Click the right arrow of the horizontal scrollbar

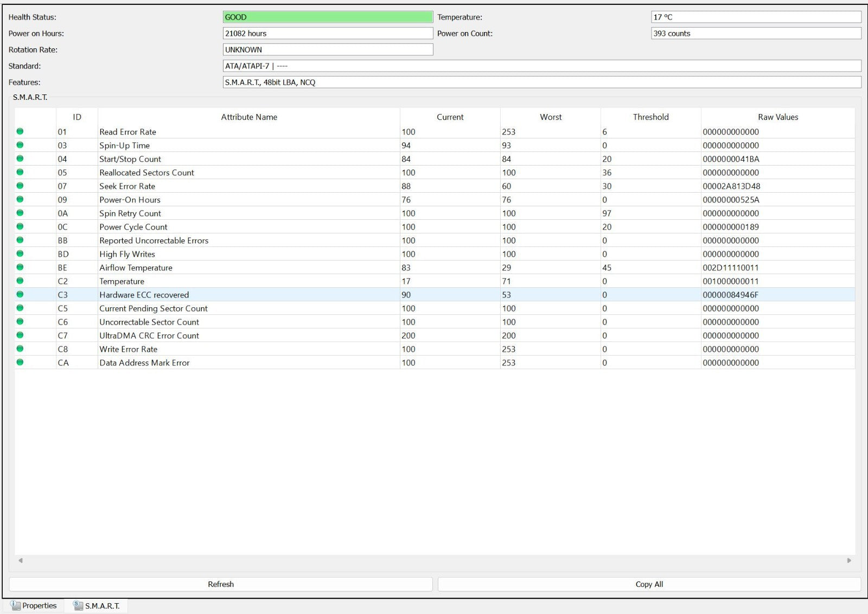pos(849,560)
